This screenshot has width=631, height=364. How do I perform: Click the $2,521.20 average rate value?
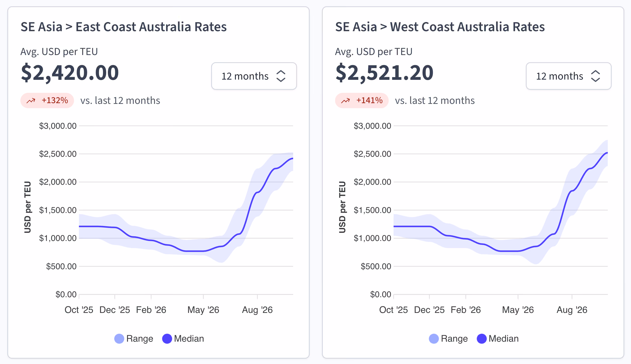(x=384, y=73)
